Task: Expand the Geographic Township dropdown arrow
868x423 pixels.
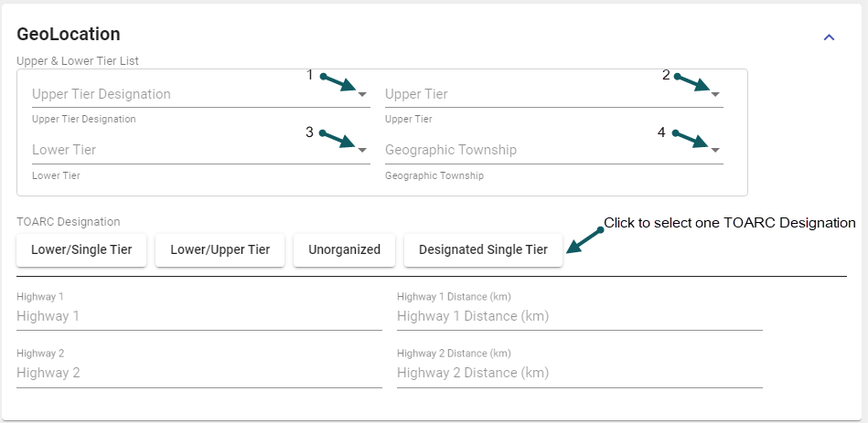Action: [715, 150]
